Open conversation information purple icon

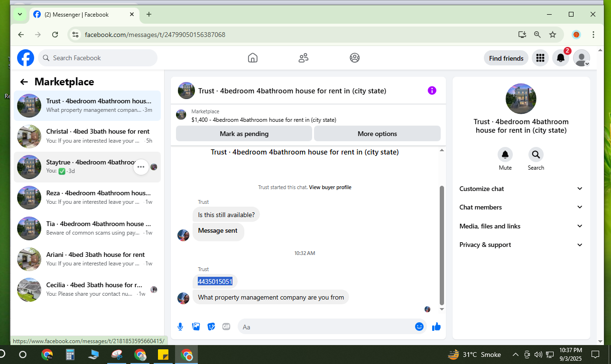[432, 91]
